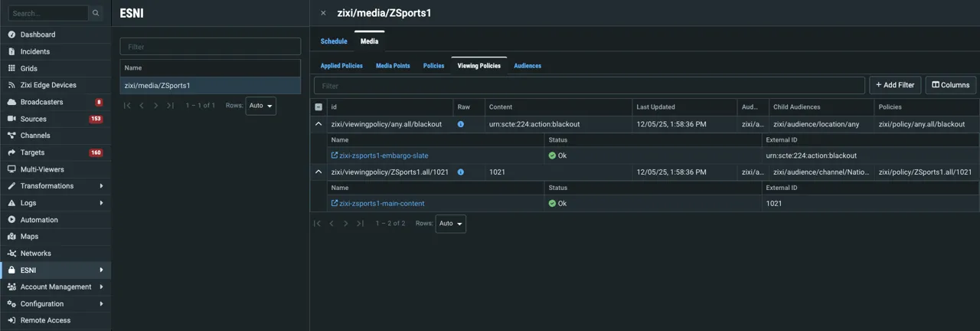Collapse the any.all/blackout viewing policy row
This screenshot has height=331, width=980.
318,124
